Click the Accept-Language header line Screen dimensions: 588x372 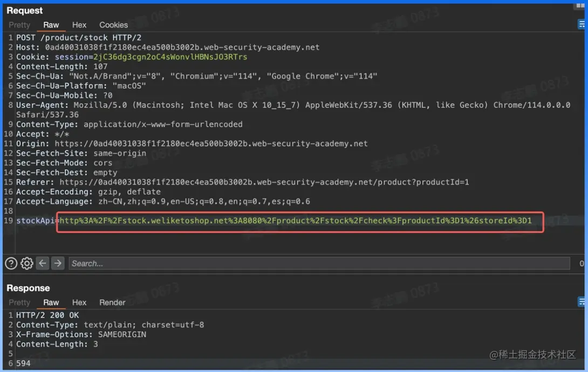click(163, 202)
